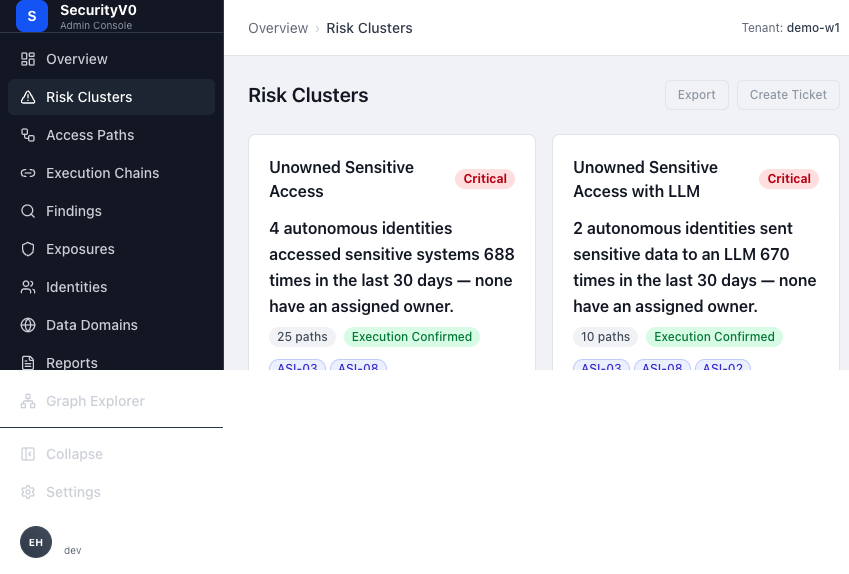Click the Risk Clusters page heading

308,95
